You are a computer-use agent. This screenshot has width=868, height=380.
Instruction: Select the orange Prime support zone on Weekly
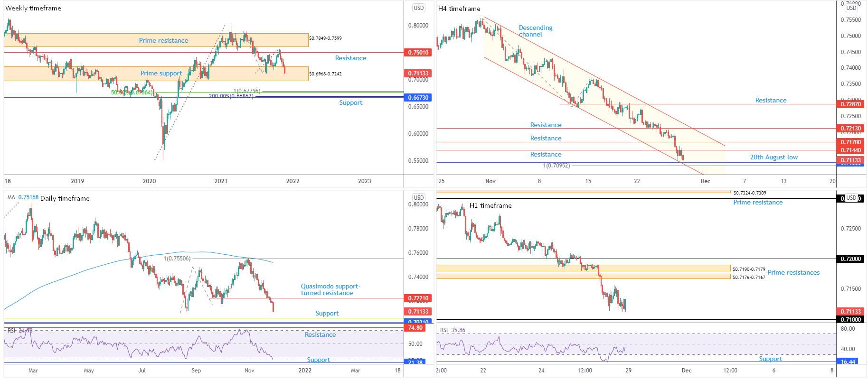[156, 74]
